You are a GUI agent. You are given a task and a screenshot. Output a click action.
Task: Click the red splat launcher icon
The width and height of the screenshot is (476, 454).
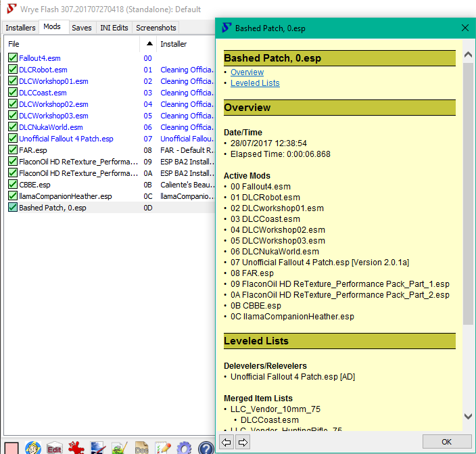(x=76, y=448)
